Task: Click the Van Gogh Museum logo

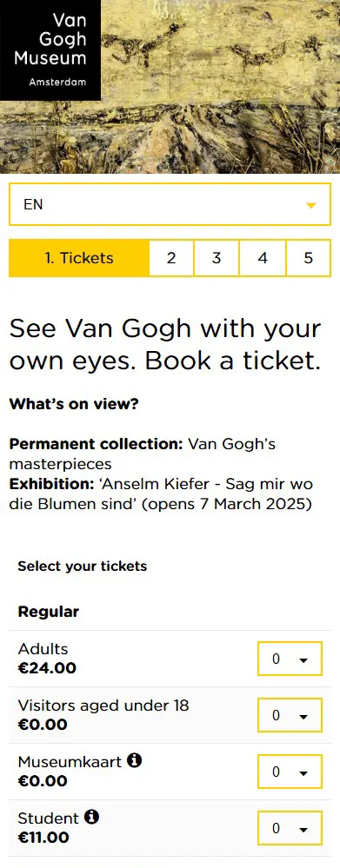Action: click(50, 50)
